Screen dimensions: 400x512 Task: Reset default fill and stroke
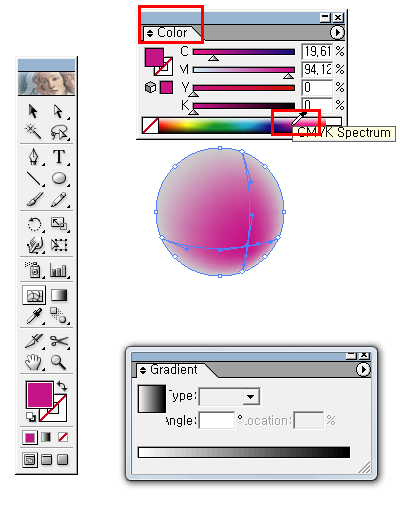pyautogui.click(x=31, y=417)
